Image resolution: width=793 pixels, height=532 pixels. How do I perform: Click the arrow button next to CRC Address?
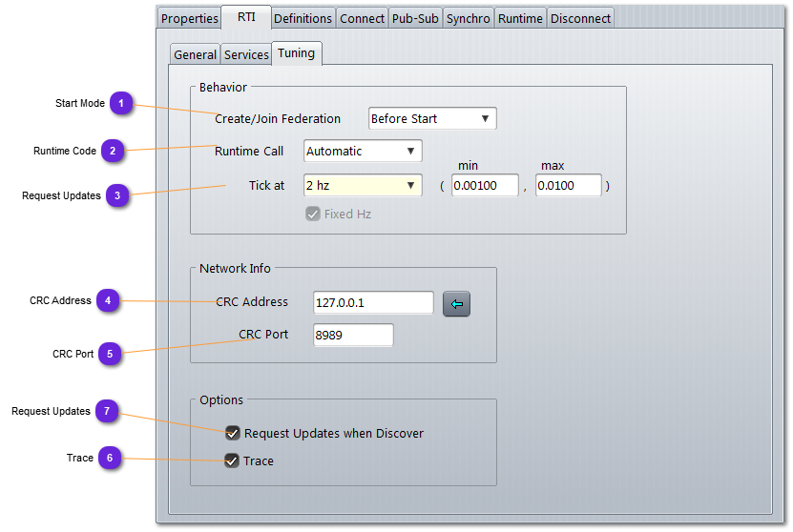(x=456, y=304)
